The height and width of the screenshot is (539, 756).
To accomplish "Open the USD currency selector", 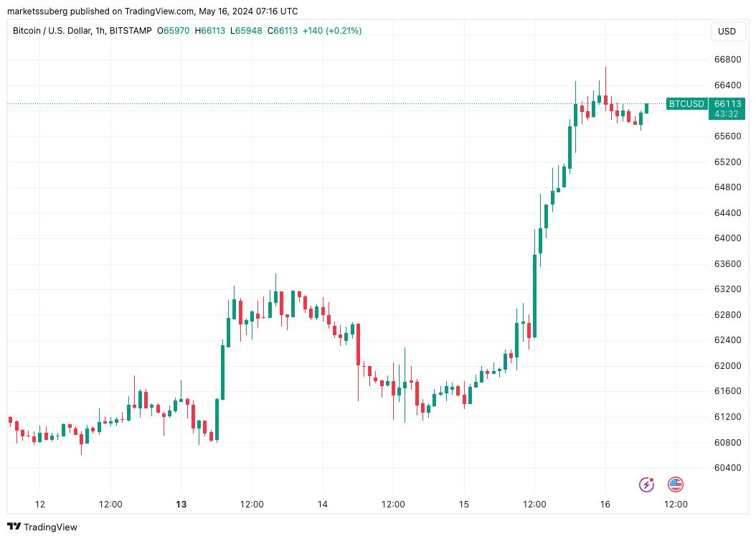I will (727, 32).
